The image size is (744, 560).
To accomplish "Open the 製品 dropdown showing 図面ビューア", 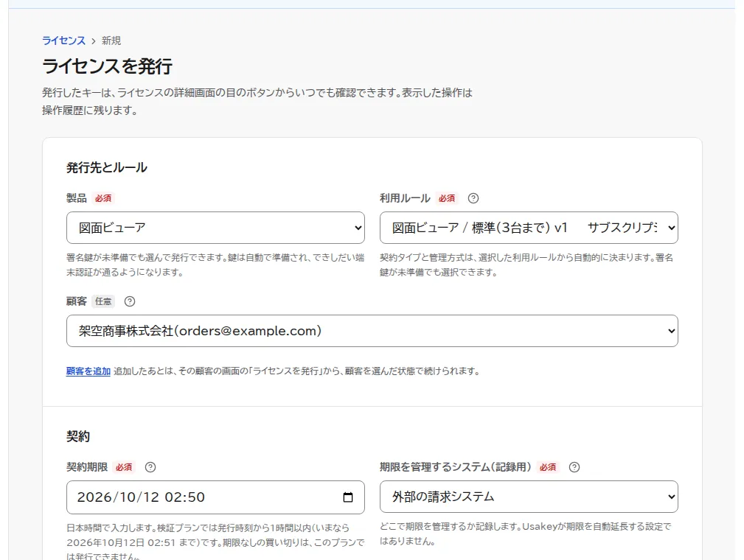I will (215, 228).
